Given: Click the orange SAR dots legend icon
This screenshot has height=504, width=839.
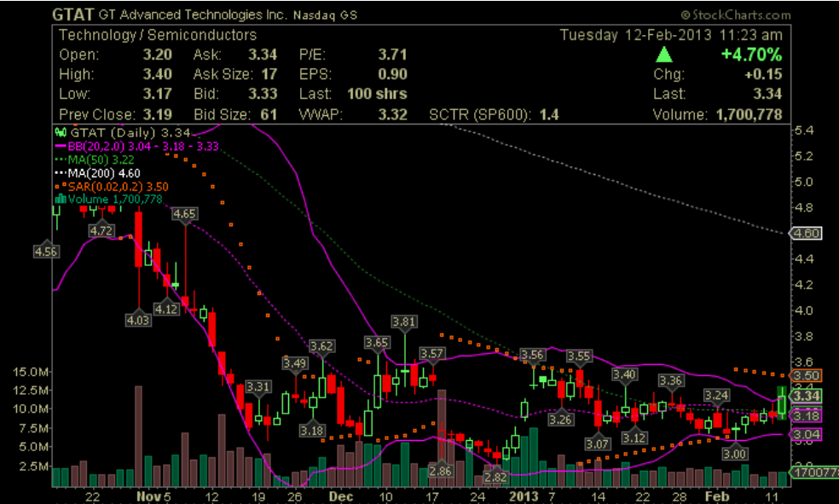Looking at the screenshot, I should point(61,186).
